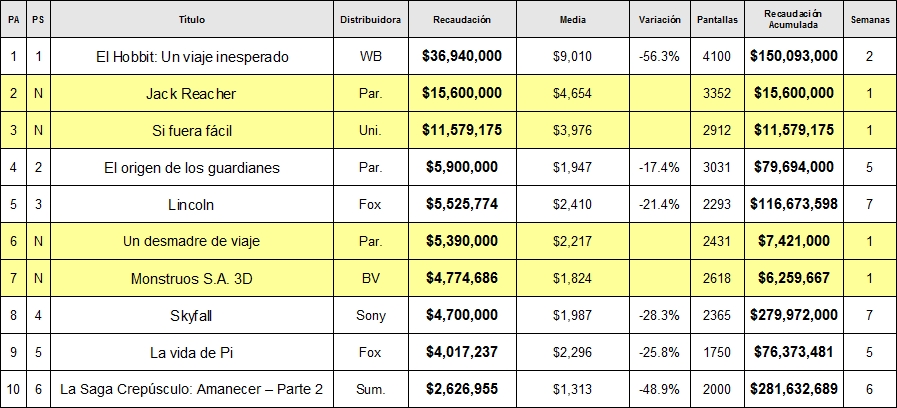This screenshot has height=408, width=897.
Task: Select La Saga Crepúsculo: Amanecer – Parte 2
Action: click(192, 390)
